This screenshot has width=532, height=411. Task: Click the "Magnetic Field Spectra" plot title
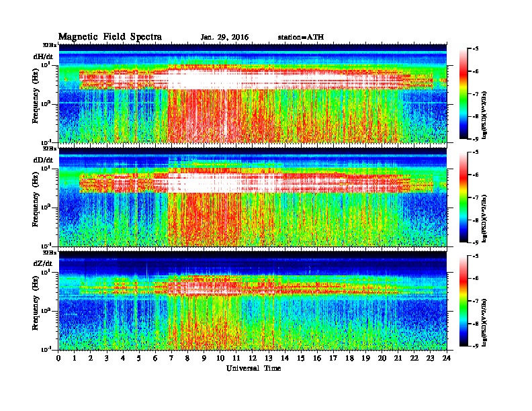(x=110, y=37)
